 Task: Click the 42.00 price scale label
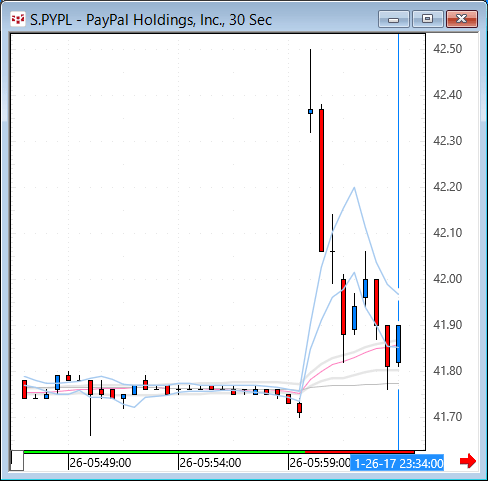[447, 279]
